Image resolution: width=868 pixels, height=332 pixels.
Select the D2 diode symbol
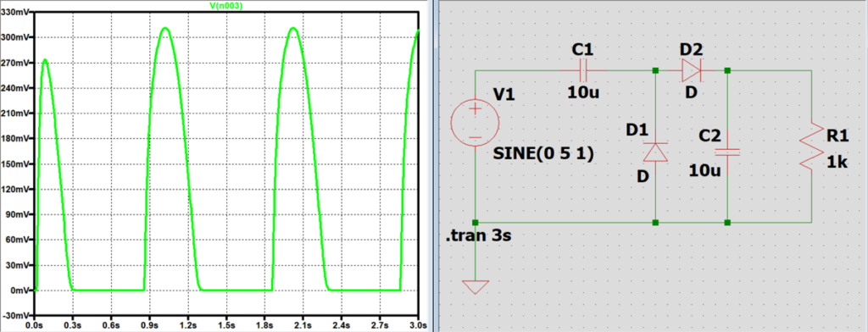click(x=691, y=71)
